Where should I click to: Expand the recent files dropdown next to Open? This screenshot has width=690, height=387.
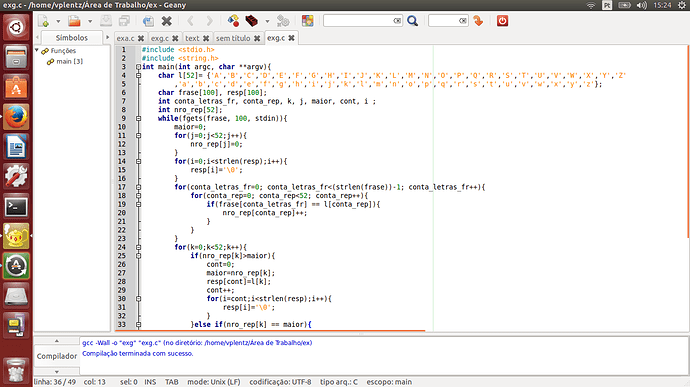90,21
